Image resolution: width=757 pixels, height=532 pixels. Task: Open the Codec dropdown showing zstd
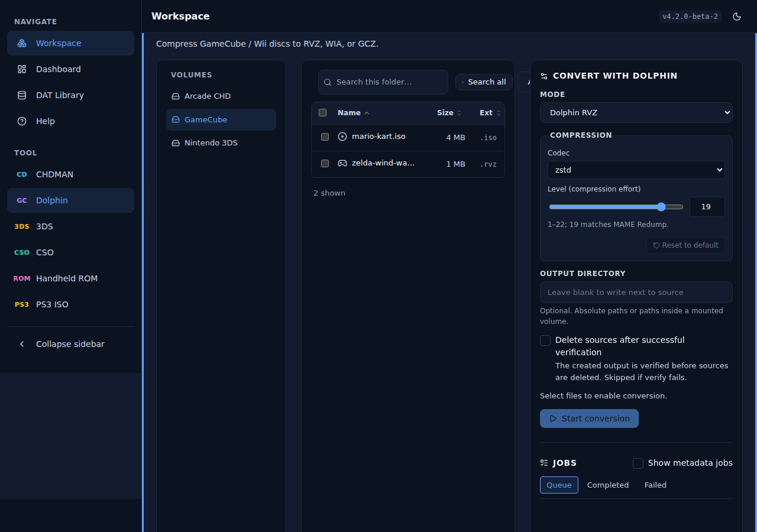pyautogui.click(x=636, y=170)
